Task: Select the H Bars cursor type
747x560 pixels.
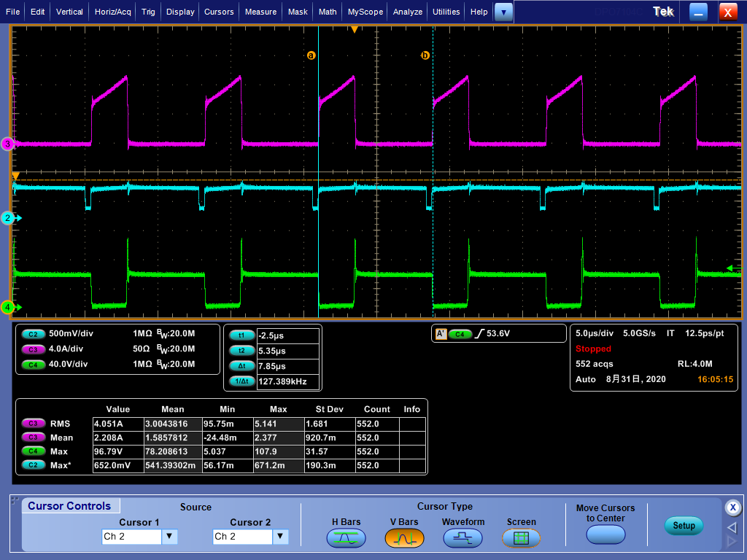Action: [x=346, y=538]
